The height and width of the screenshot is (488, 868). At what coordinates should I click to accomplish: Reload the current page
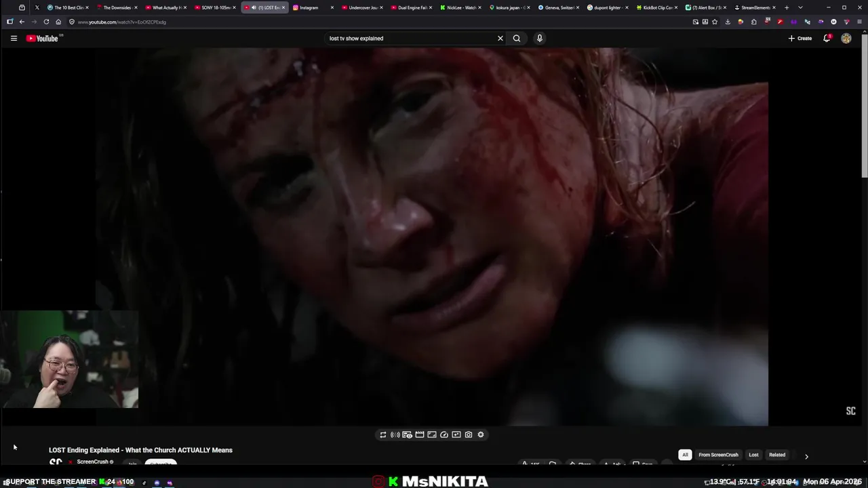pos(46,22)
